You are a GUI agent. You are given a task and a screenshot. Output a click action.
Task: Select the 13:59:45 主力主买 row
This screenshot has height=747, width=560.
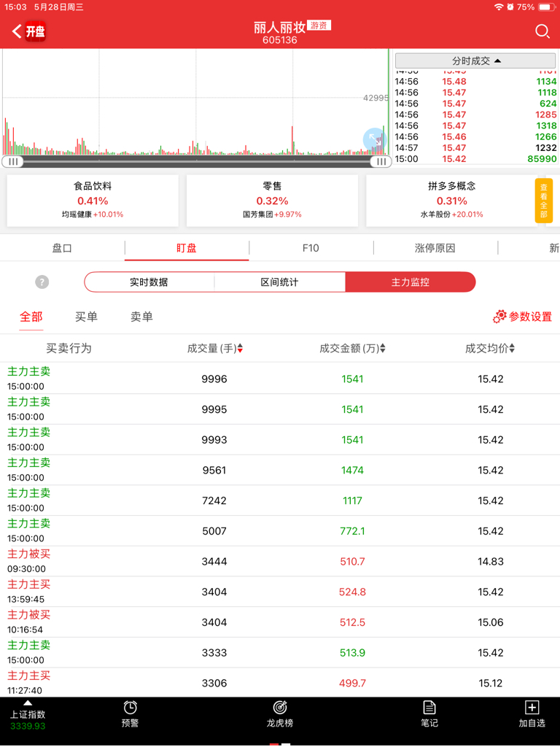[x=280, y=592]
